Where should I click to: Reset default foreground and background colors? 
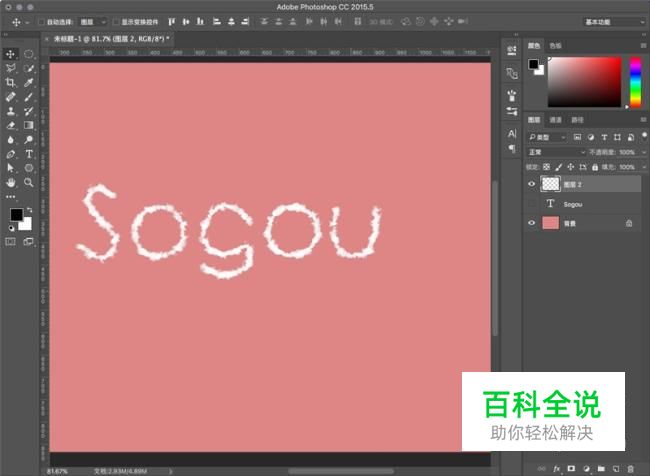pos(11,228)
